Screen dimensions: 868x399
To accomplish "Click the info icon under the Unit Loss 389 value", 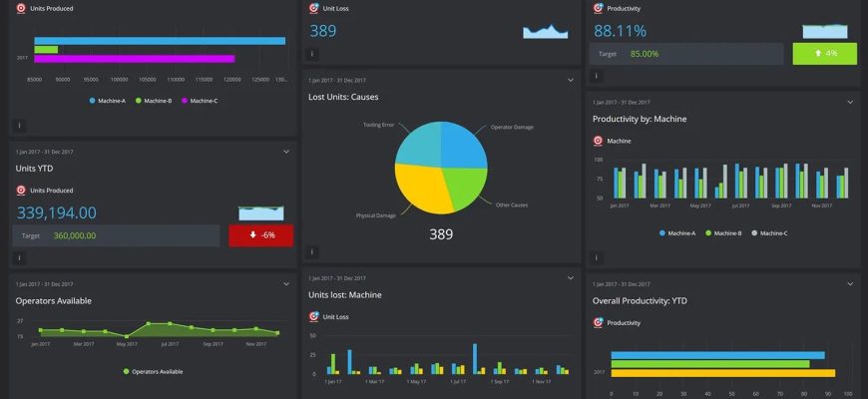I will coord(312,54).
